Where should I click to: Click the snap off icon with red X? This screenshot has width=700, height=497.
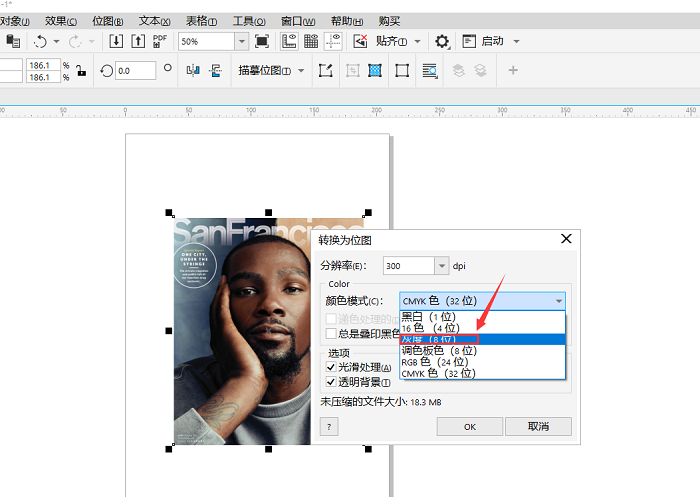[360, 42]
